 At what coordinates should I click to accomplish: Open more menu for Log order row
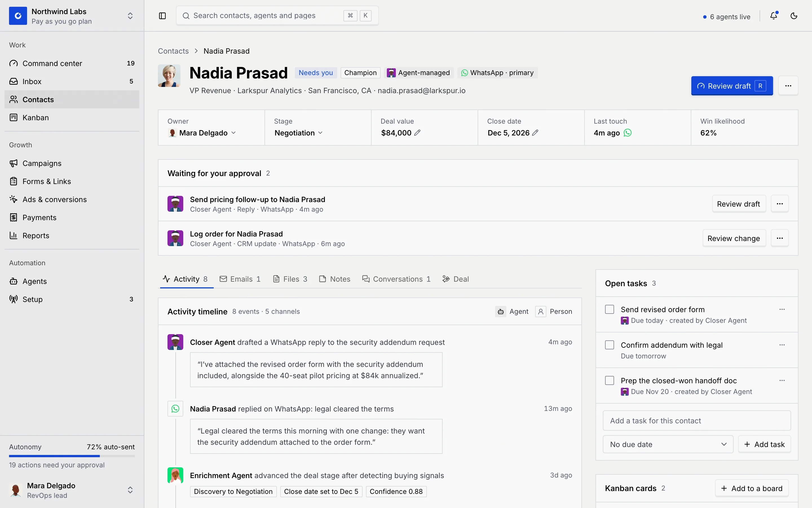(780, 238)
